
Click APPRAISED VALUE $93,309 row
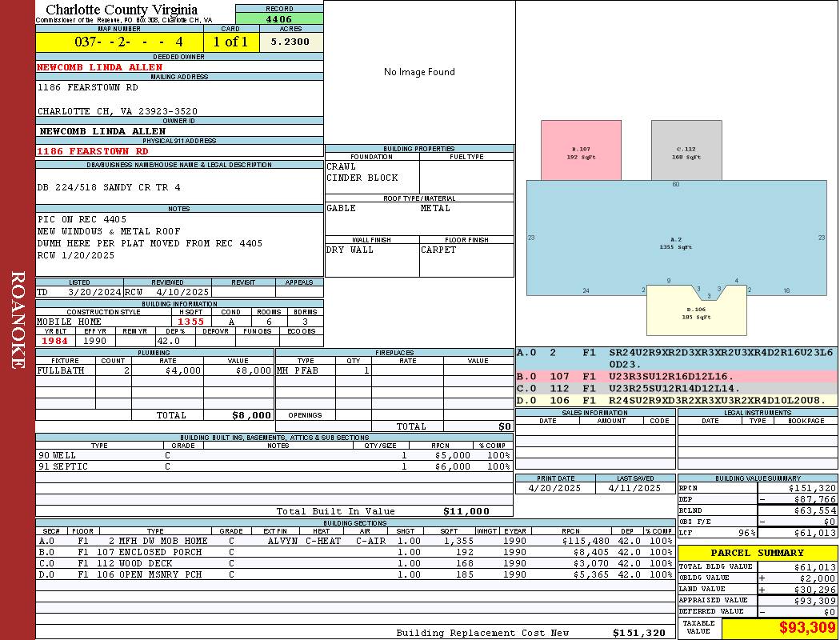coord(758,600)
